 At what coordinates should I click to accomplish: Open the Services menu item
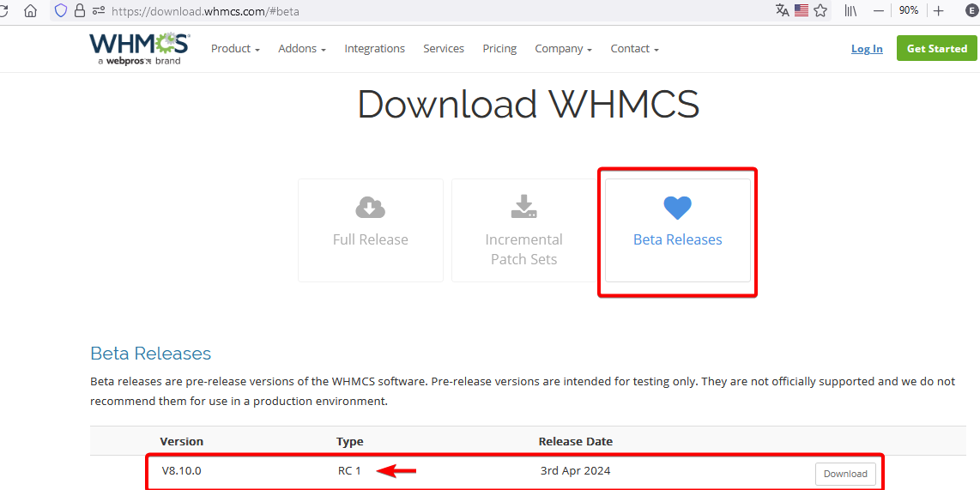pos(444,49)
